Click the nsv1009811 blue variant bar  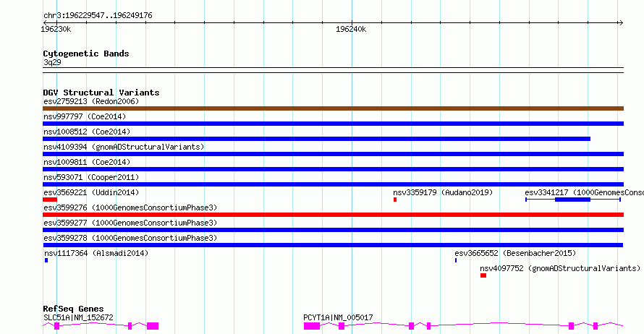point(333,169)
